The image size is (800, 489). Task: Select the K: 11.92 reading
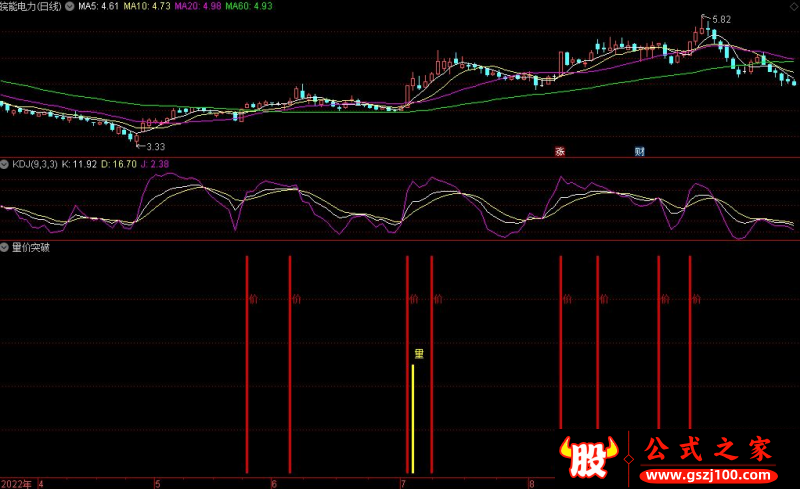(x=79, y=164)
